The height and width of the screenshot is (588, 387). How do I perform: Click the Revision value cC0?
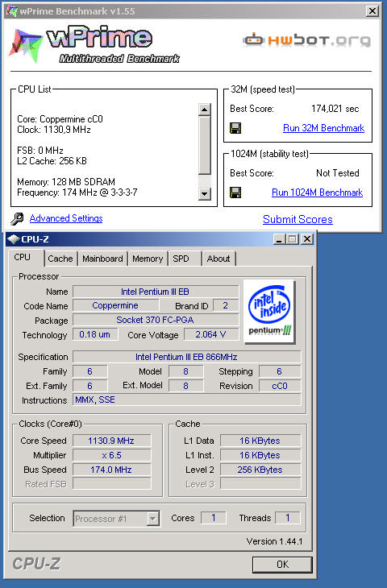(280, 386)
